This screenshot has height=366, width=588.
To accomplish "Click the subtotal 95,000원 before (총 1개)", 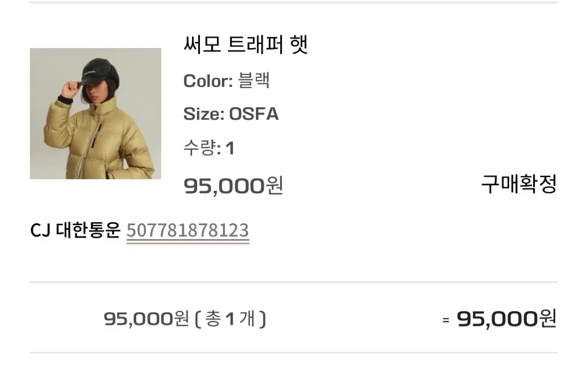I will pyautogui.click(x=146, y=319).
